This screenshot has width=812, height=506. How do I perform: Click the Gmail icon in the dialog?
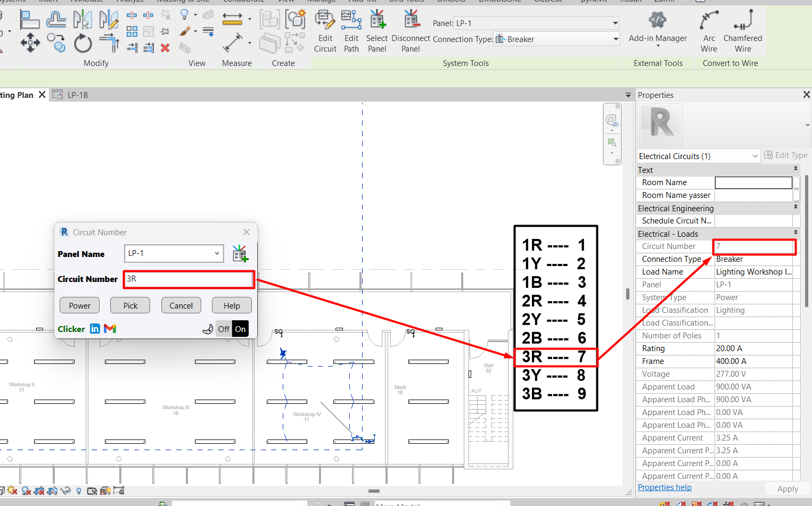pyautogui.click(x=110, y=329)
